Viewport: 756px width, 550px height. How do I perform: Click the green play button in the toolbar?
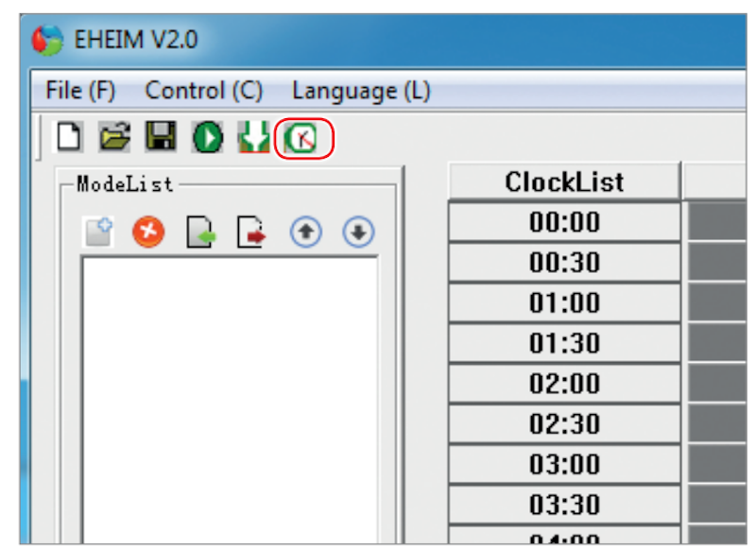208,137
